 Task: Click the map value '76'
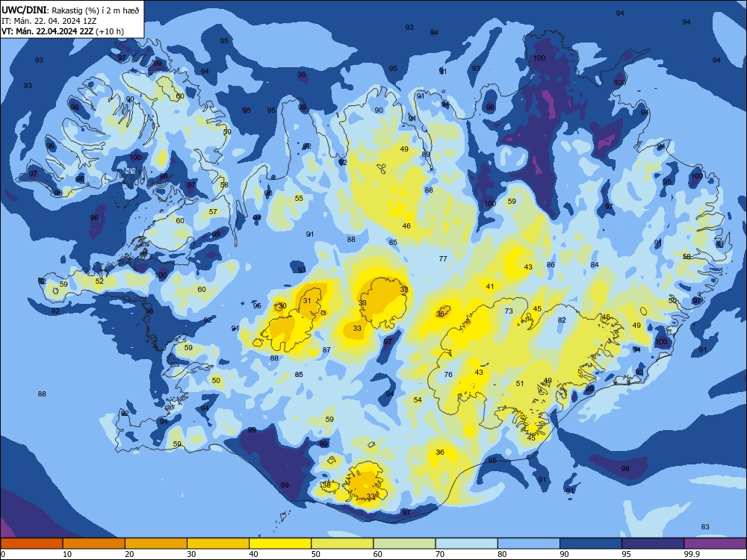tap(448, 374)
